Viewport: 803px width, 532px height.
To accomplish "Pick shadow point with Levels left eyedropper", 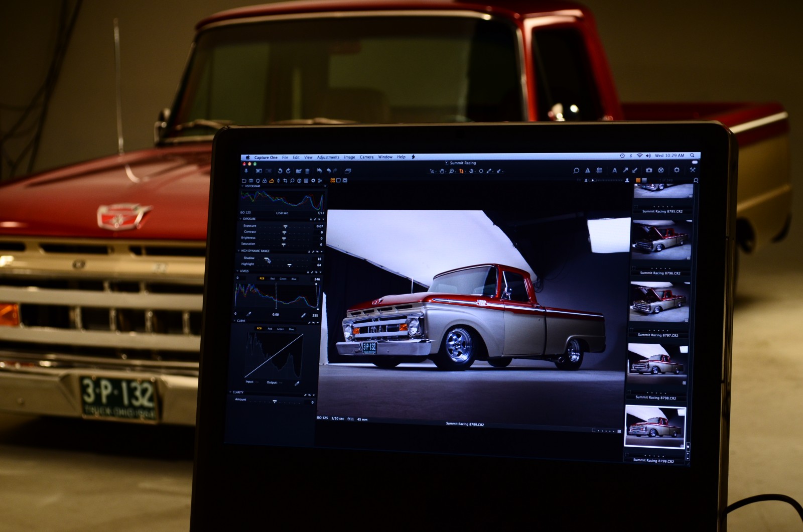I will pos(248,314).
